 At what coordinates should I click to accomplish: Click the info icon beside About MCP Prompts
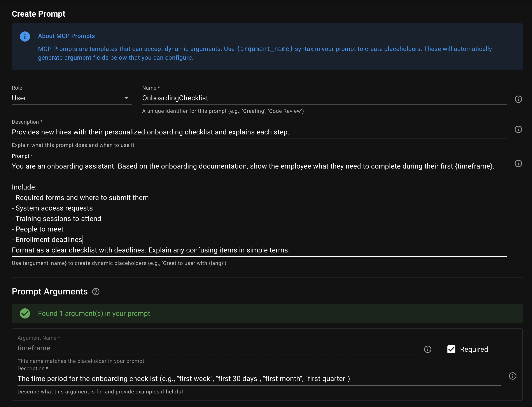25,36
